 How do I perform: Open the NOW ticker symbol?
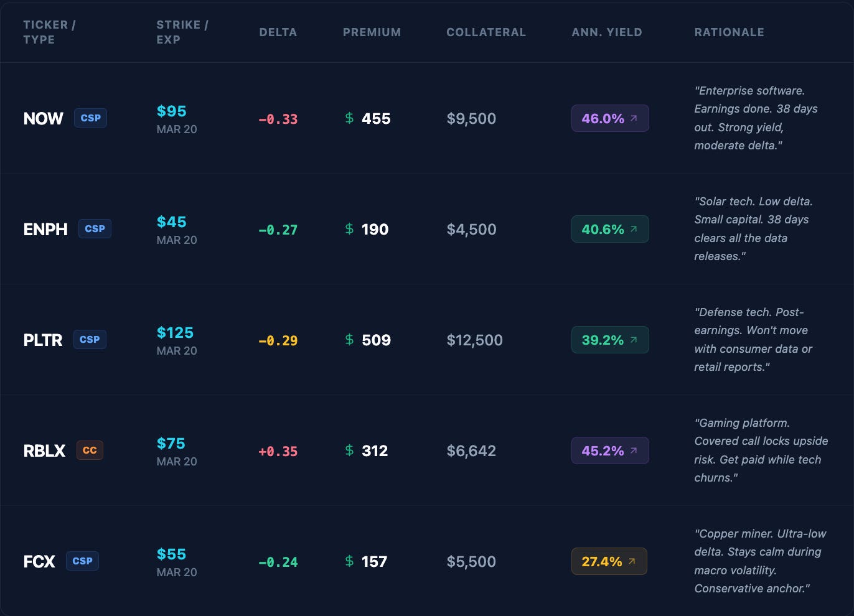[x=44, y=118]
